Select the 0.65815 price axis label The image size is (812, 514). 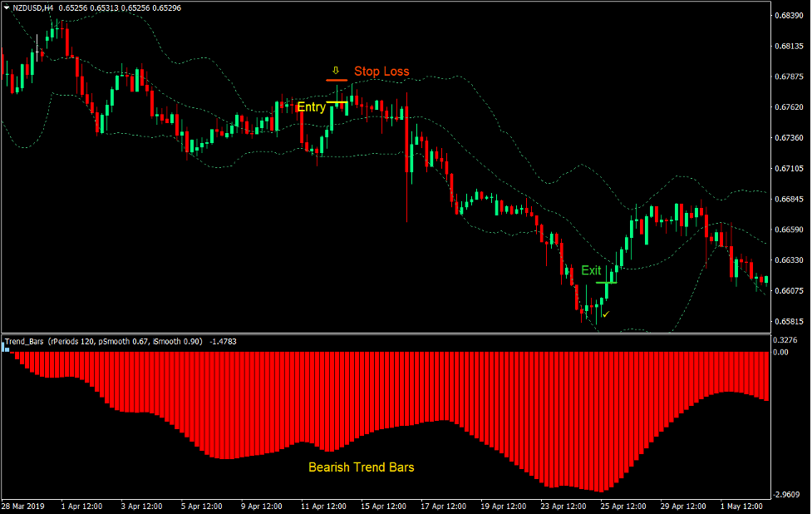click(789, 321)
